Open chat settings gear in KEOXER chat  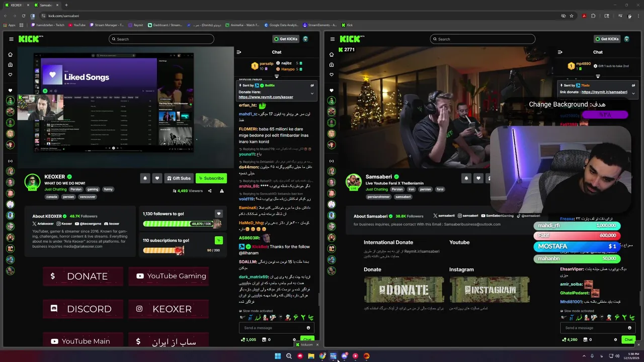[294, 339]
